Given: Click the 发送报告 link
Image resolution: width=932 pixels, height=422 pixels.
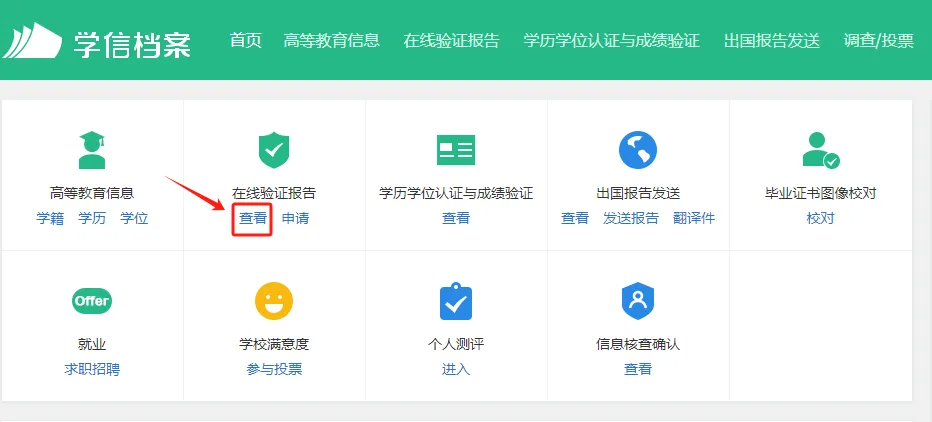Looking at the screenshot, I should tap(631, 218).
